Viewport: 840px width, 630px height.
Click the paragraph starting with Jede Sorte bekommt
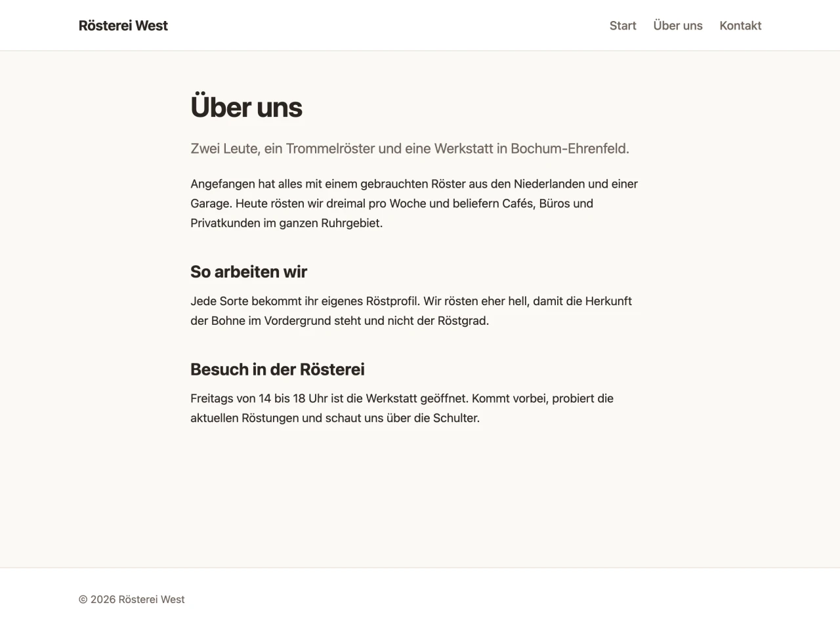411,311
